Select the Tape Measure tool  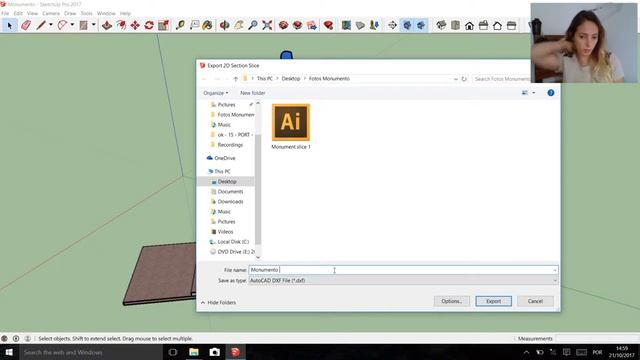[180, 26]
